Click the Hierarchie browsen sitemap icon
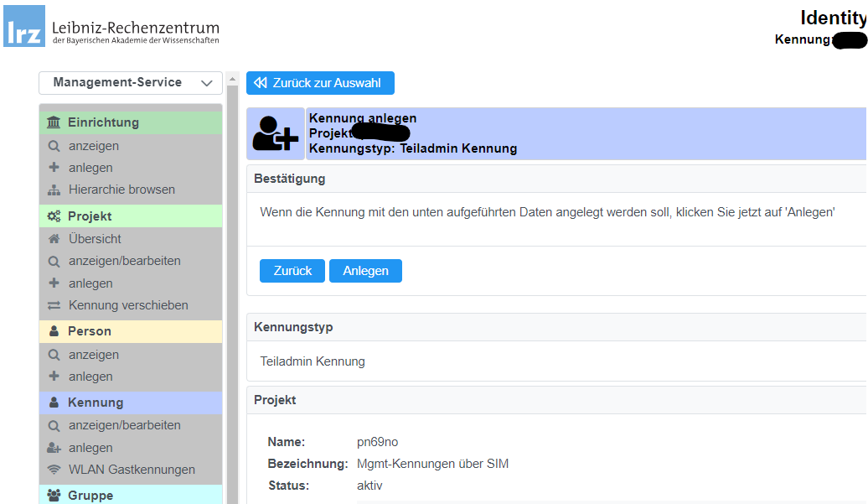Image resolution: width=868 pixels, height=504 pixels. click(54, 190)
